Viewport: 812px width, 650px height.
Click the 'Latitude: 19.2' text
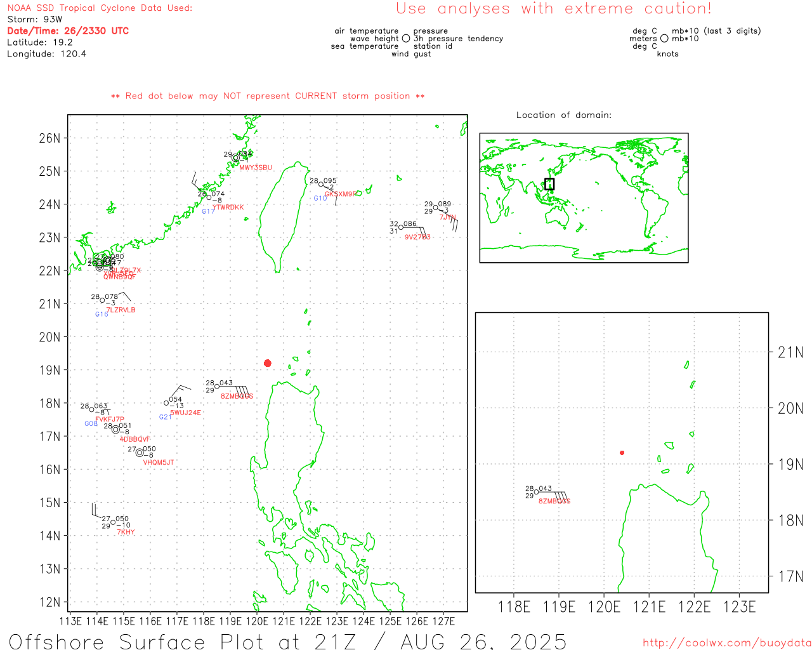click(40, 42)
